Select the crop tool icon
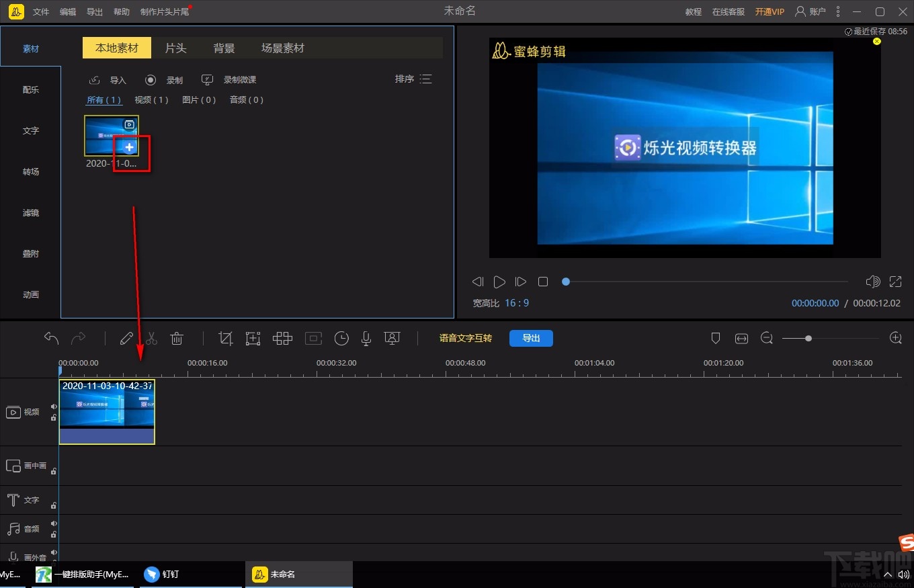This screenshot has width=914, height=588. (x=226, y=339)
